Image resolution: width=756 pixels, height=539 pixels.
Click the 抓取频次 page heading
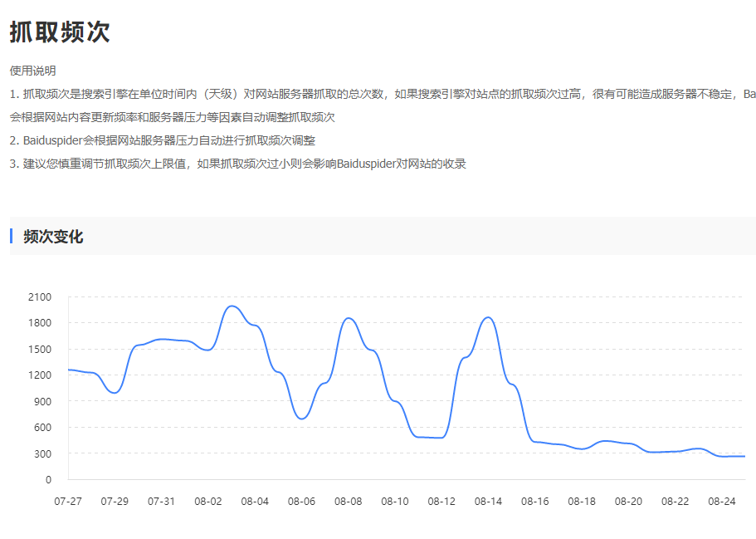pos(60,32)
